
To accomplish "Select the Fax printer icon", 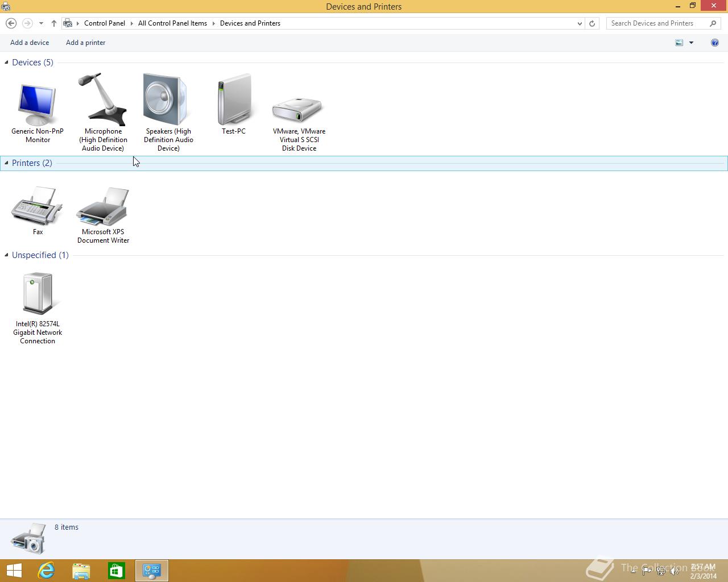I will point(37,206).
